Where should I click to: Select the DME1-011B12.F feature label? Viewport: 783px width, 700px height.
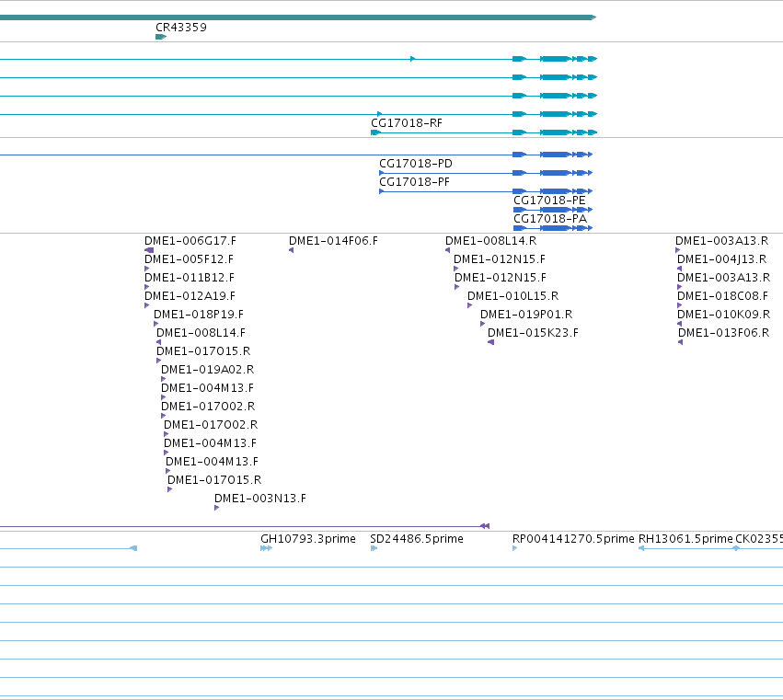[190, 278]
